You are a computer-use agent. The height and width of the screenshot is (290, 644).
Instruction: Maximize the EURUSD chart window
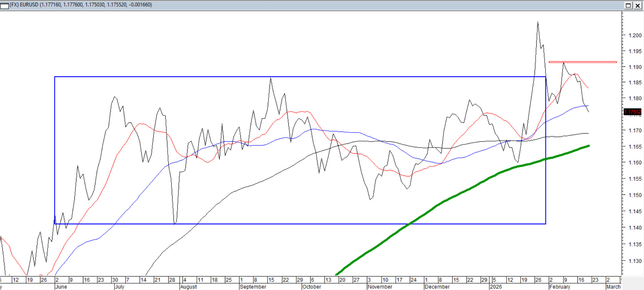pyautogui.click(x=628, y=5)
